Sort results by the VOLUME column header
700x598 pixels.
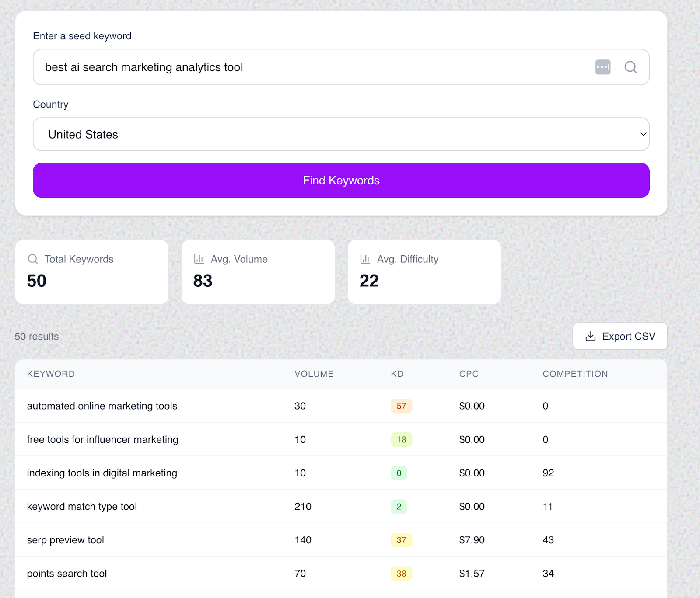[314, 374]
